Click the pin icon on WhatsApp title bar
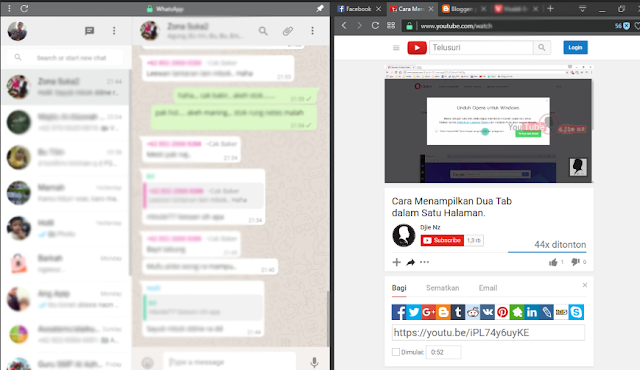Image resolution: width=640 pixels, height=370 pixels. 320,8
